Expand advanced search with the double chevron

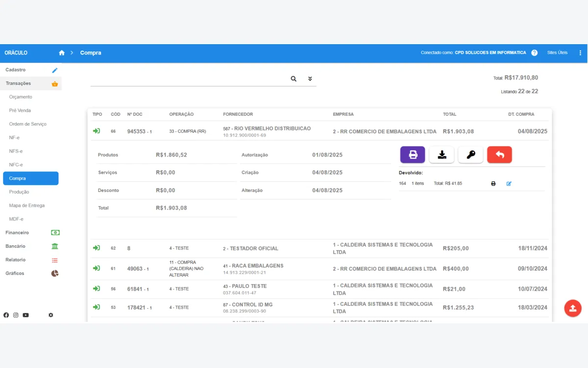(310, 79)
